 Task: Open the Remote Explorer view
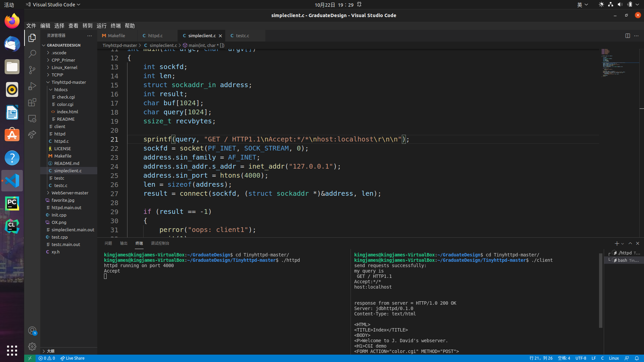pyautogui.click(x=32, y=118)
